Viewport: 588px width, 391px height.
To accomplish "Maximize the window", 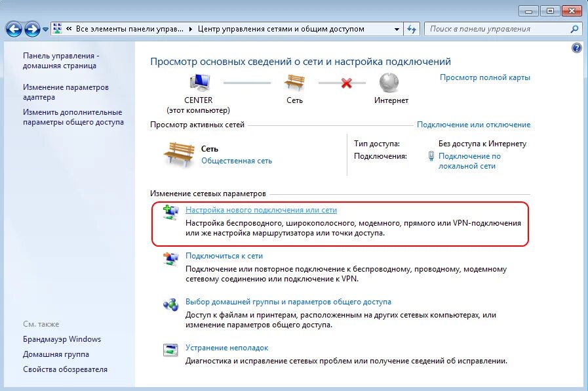I will point(550,11).
